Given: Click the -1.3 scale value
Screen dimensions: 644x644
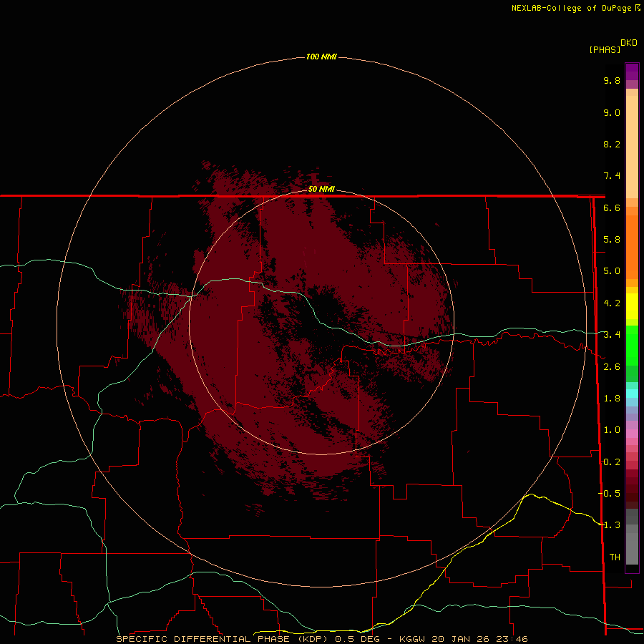Looking at the screenshot, I should tap(610, 525).
